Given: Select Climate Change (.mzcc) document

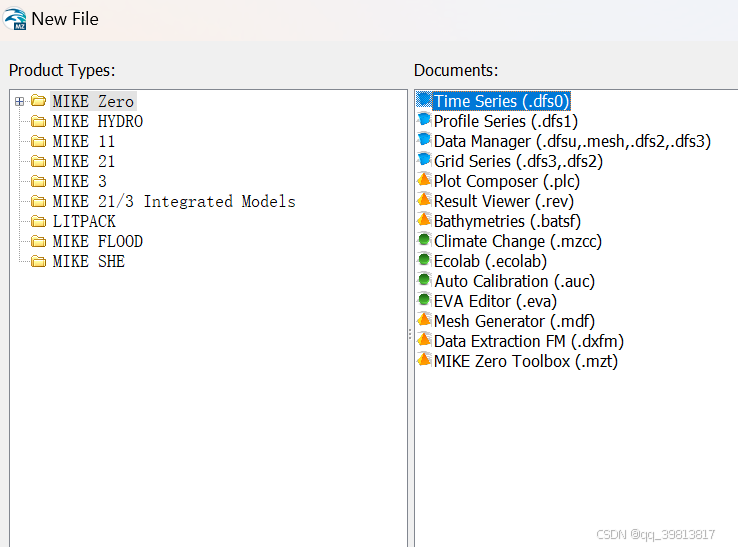Looking at the screenshot, I should 518,241.
